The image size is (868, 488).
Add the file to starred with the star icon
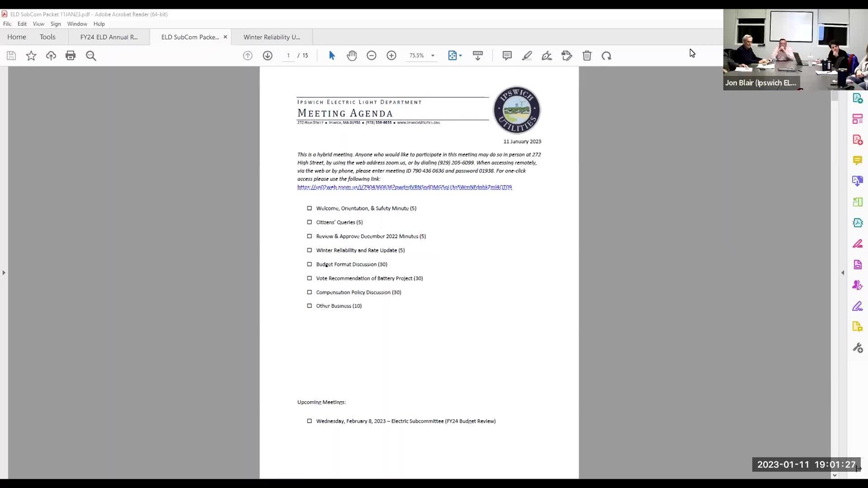click(x=31, y=56)
